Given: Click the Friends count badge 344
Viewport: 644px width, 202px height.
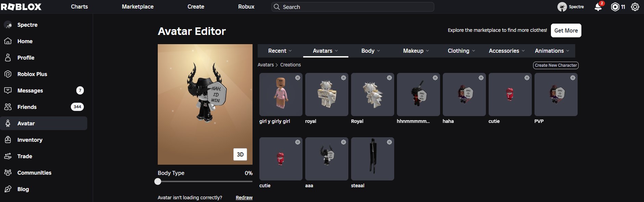Looking at the screenshot, I should [x=77, y=107].
